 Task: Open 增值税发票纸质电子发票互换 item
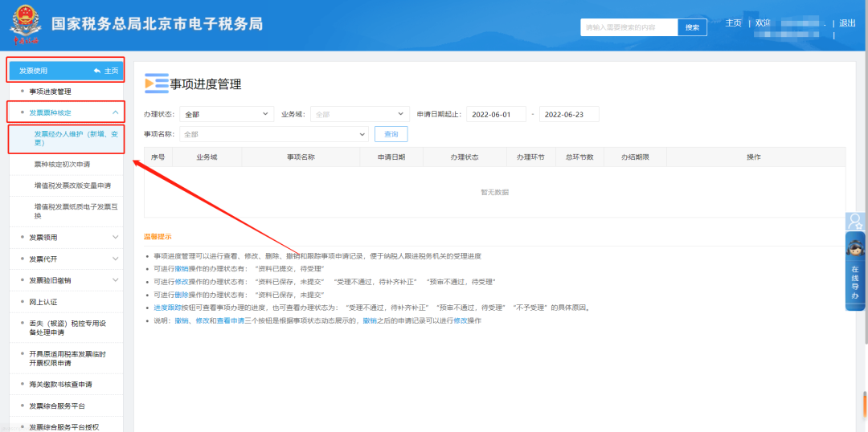pyautogui.click(x=76, y=211)
